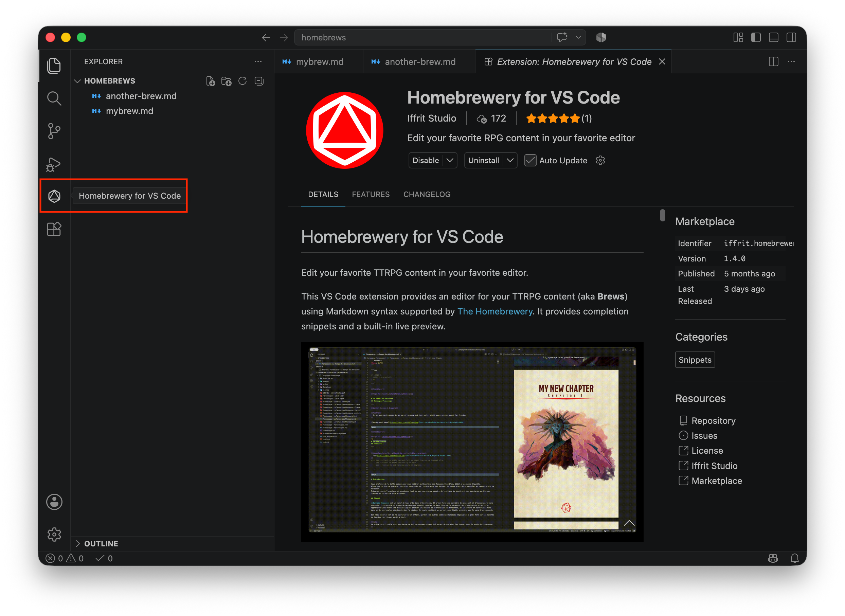Refresh the Explorer file tree
The width and height of the screenshot is (845, 616).
pos(242,81)
